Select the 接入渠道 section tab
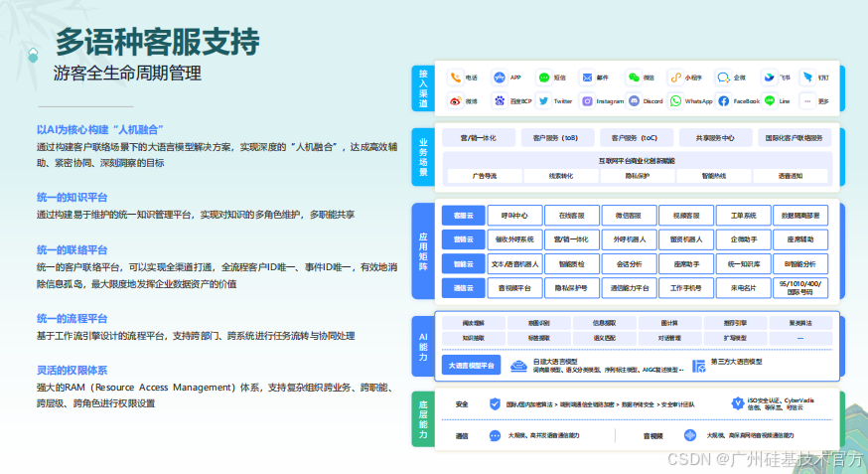868x474 pixels. pos(423,88)
